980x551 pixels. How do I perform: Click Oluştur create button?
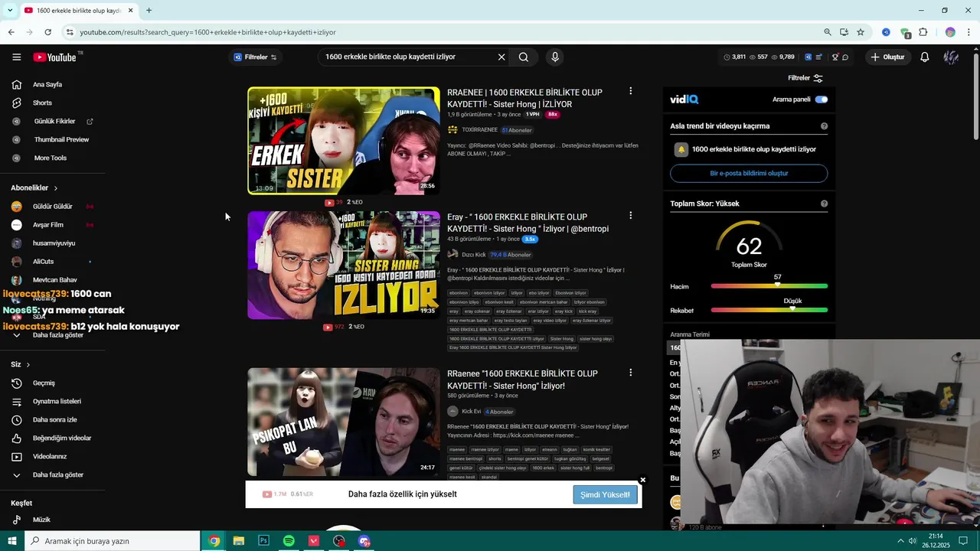(x=887, y=57)
